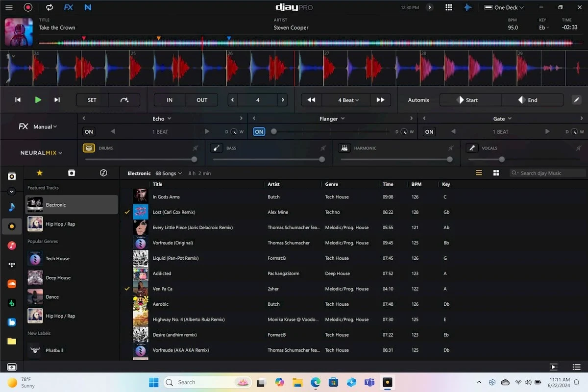Image resolution: width=588 pixels, height=392 pixels.
Task: Click the SET cue button
Action: coord(92,100)
